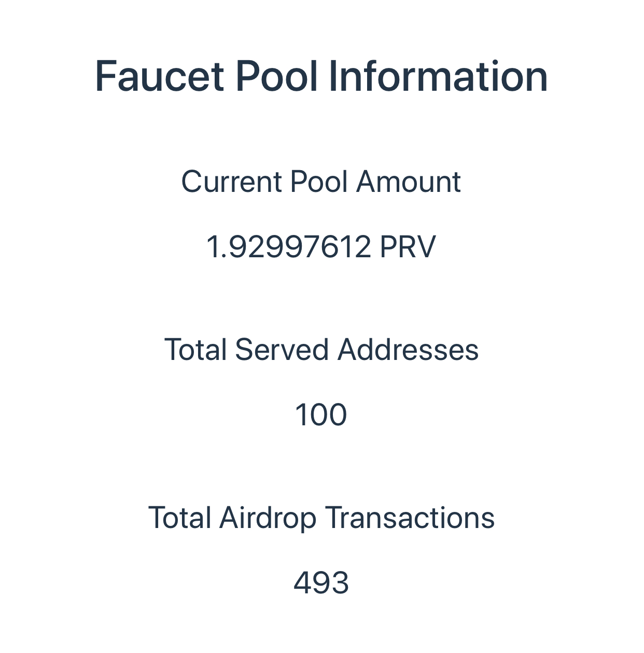Click Total in the Airdrop Transactions label
644x653 pixels.
pyautogui.click(x=180, y=518)
